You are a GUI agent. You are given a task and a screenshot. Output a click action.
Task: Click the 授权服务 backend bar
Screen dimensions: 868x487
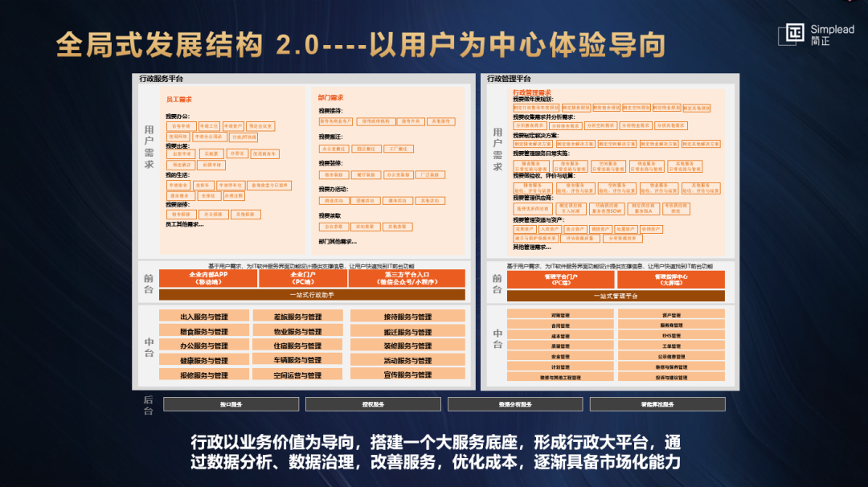373,404
